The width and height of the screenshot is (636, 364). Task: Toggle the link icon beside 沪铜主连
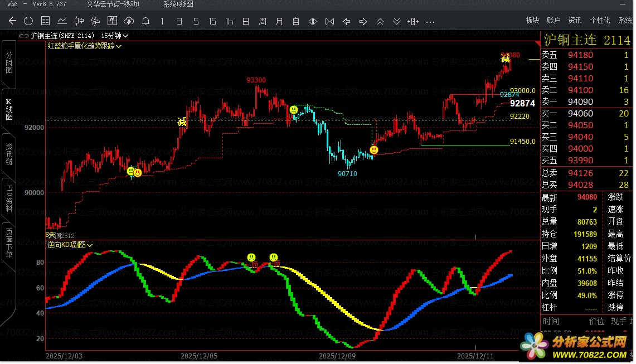pyautogui.click(x=24, y=35)
